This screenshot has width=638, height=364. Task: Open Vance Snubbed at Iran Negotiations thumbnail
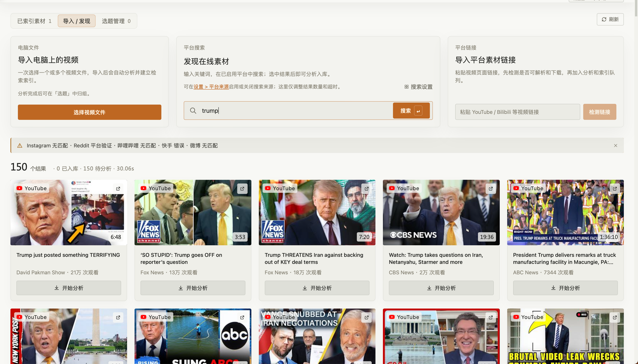[317, 336]
